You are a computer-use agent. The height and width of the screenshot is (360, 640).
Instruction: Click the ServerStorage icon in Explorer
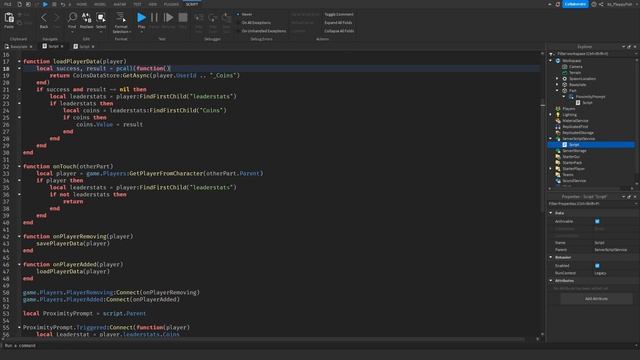(558, 151)
